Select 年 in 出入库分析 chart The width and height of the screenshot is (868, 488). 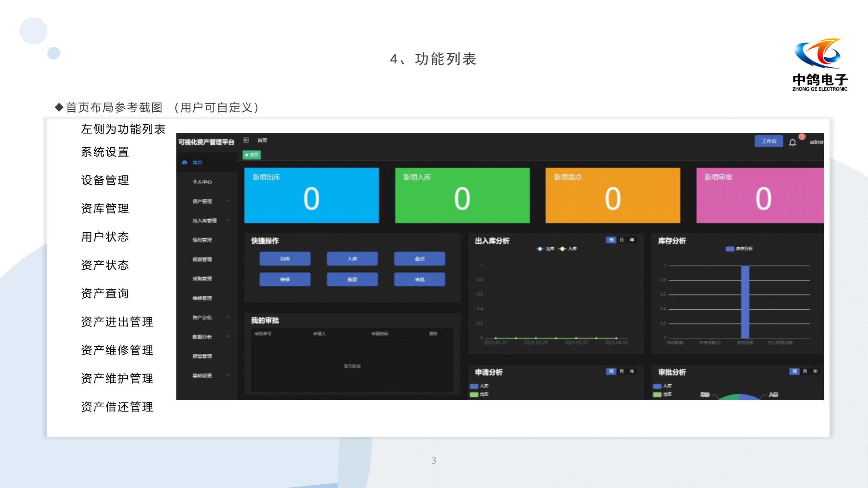coord(632,240)
